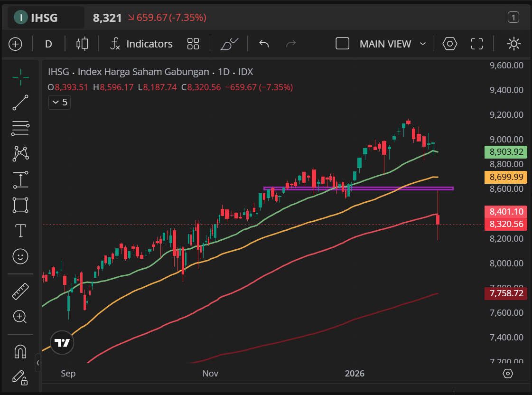The height and width of the screenshot is (395, 532).
Task: Select the XABCD pattern tool
Action: pos(20,153)
